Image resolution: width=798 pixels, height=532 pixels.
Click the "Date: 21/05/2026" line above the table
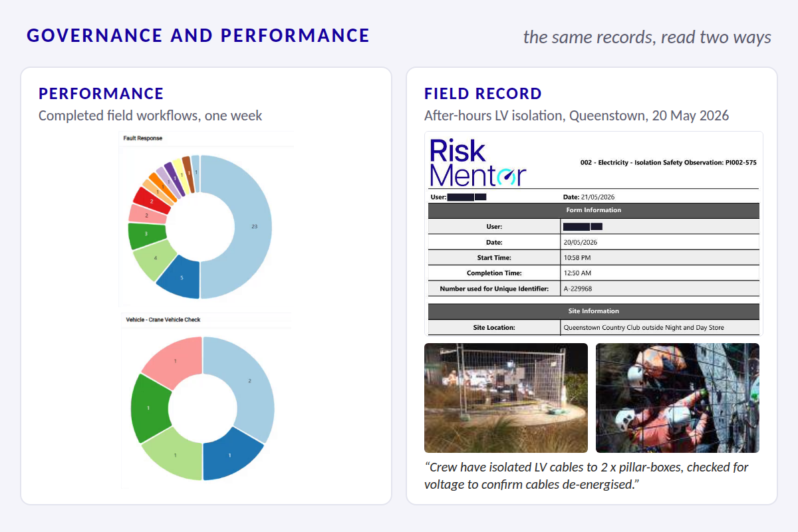[590, 197]
